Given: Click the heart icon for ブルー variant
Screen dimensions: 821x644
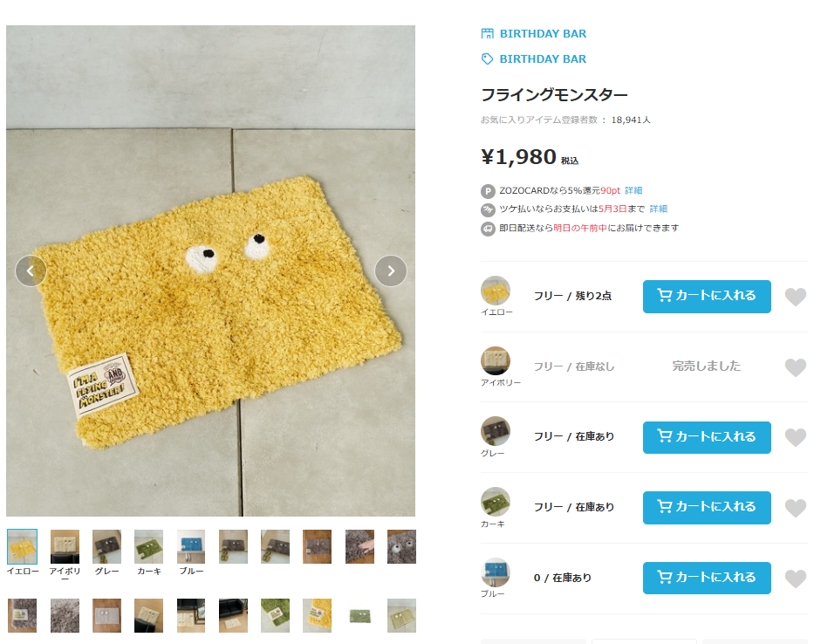Looking at the screenshot, I should click(796, 579).
